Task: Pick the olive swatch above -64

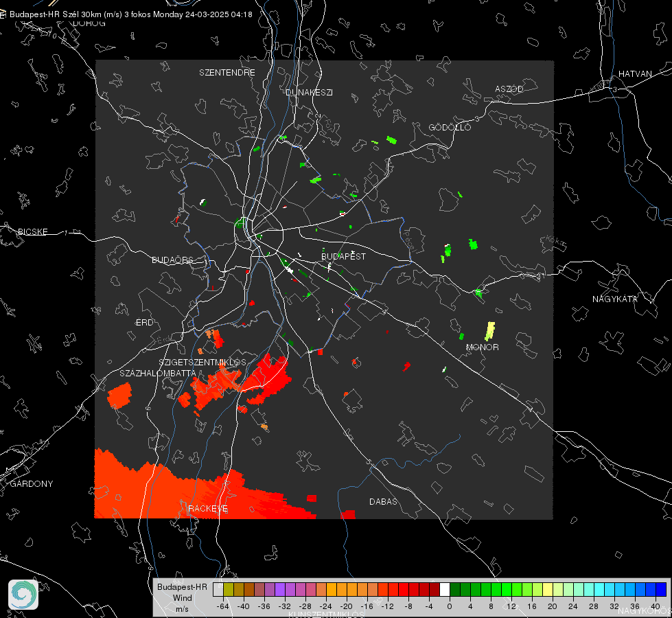Action: [229, 590]
